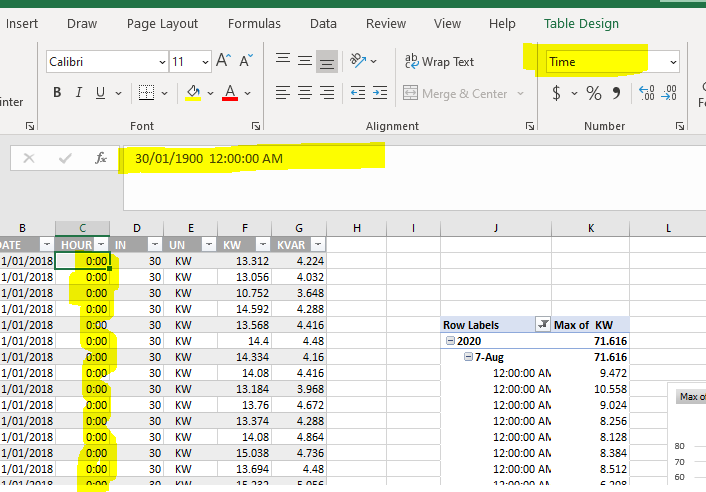This screenshot has width=706, height=492.
Task: Open Font settings dialog launcher
Action: point(256,126)
